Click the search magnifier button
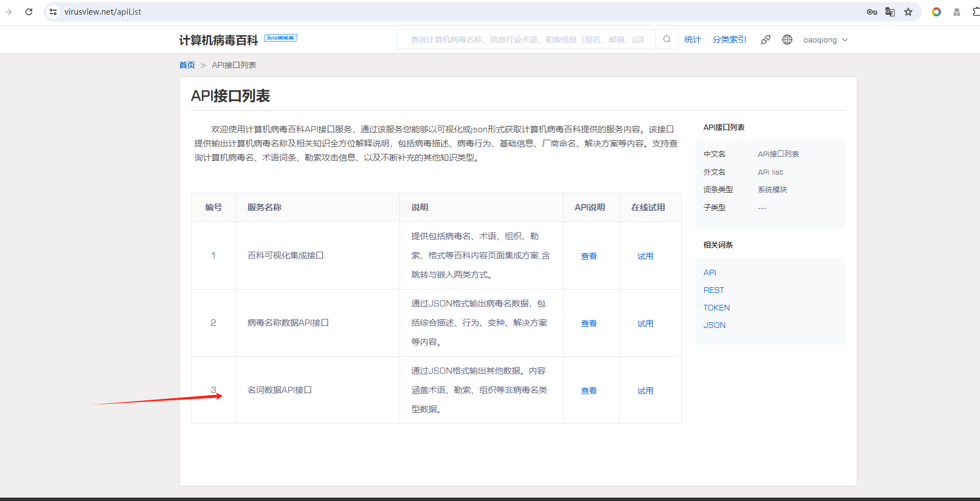 pyautogui.click(x=667, y=40)
